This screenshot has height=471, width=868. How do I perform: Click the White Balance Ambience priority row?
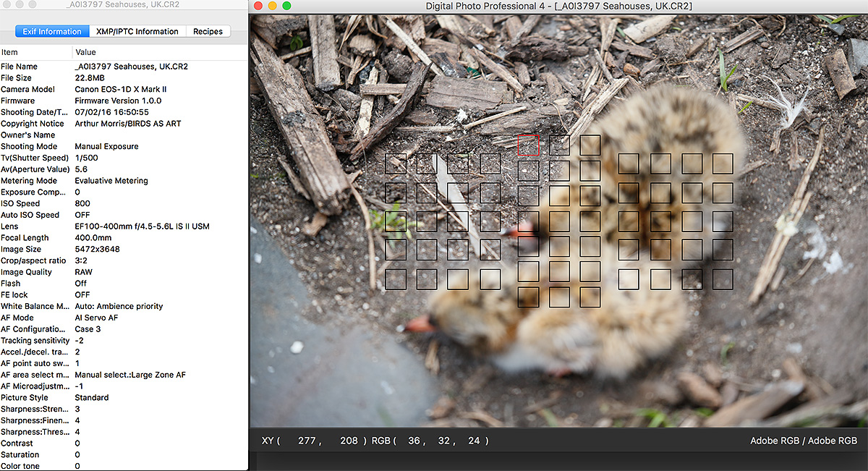click(x=124, y=306)
